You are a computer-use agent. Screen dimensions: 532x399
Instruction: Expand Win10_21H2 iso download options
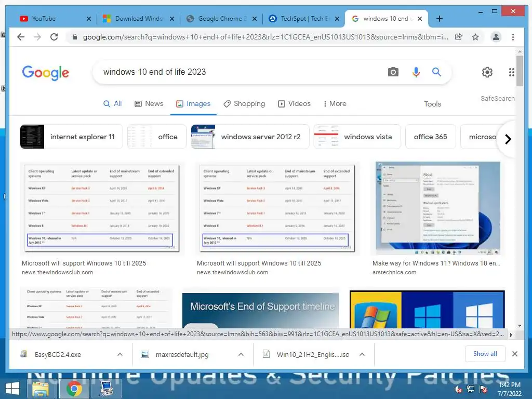pyautogui.click(x=362, y=354)
